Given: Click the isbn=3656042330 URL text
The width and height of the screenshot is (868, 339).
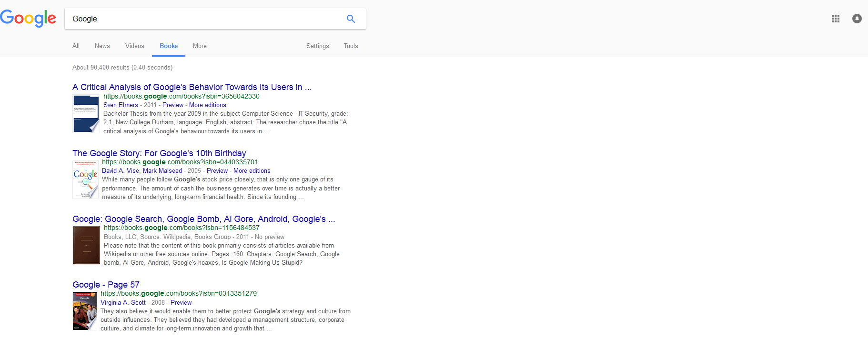Looking at the screenshot, I should point(182,96).
